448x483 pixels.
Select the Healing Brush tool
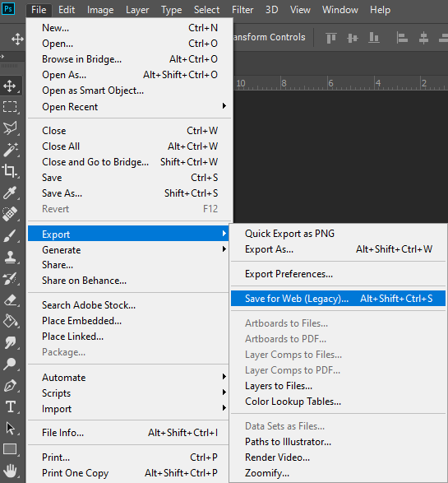coord(10,214)
